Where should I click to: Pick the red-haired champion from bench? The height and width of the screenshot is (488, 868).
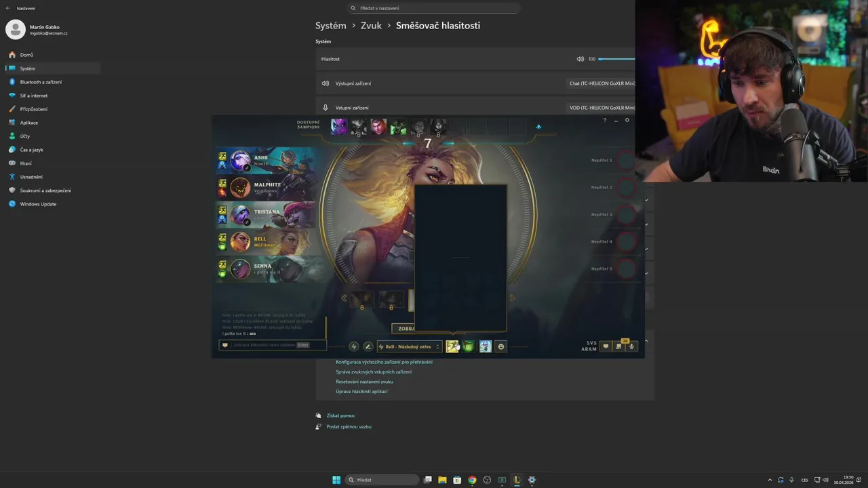pos(378,127)
